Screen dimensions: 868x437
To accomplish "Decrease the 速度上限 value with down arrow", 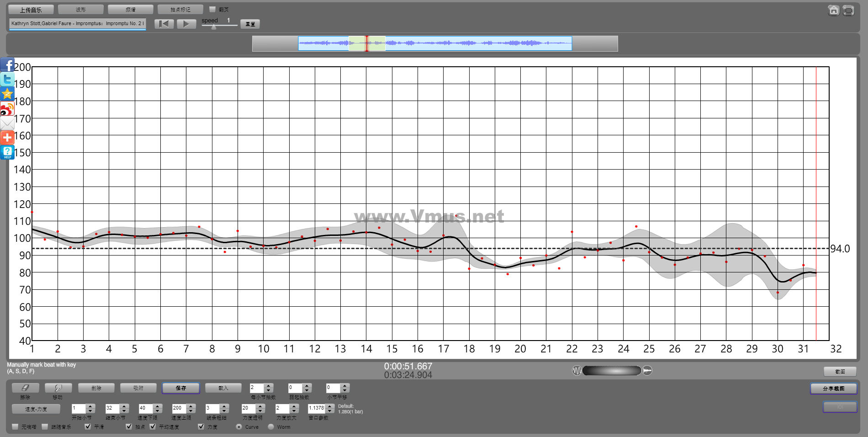I will pos(191,410).
